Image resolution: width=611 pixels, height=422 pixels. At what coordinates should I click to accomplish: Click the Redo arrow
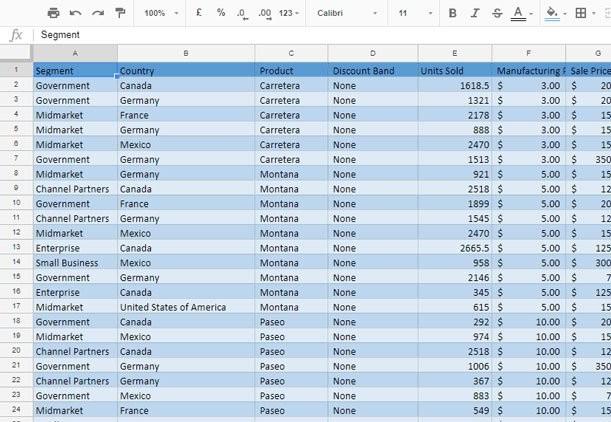[x=98, y=13]
